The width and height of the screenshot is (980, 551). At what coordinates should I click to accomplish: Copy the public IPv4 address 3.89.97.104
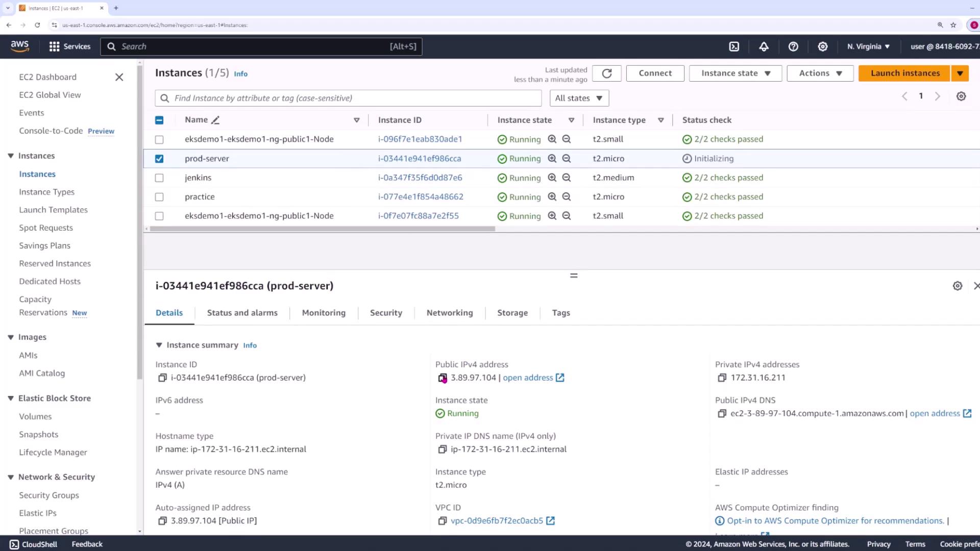coord(442,378)
